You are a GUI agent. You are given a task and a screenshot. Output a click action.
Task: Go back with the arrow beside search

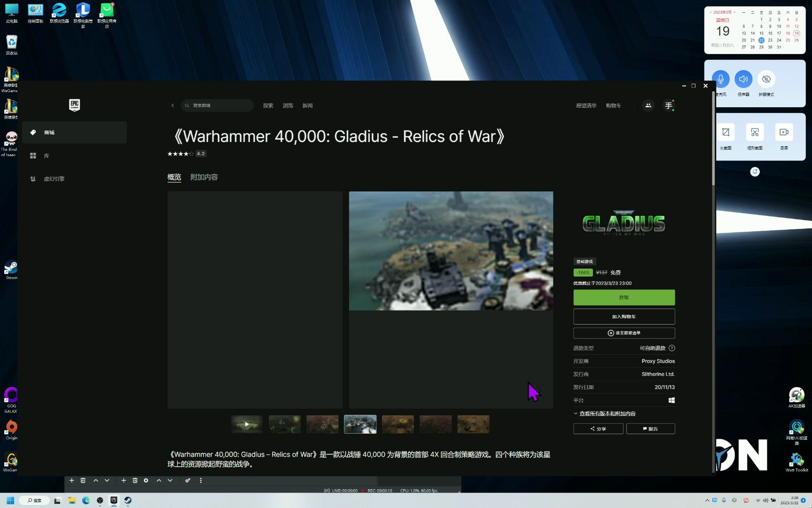(172, 105)
